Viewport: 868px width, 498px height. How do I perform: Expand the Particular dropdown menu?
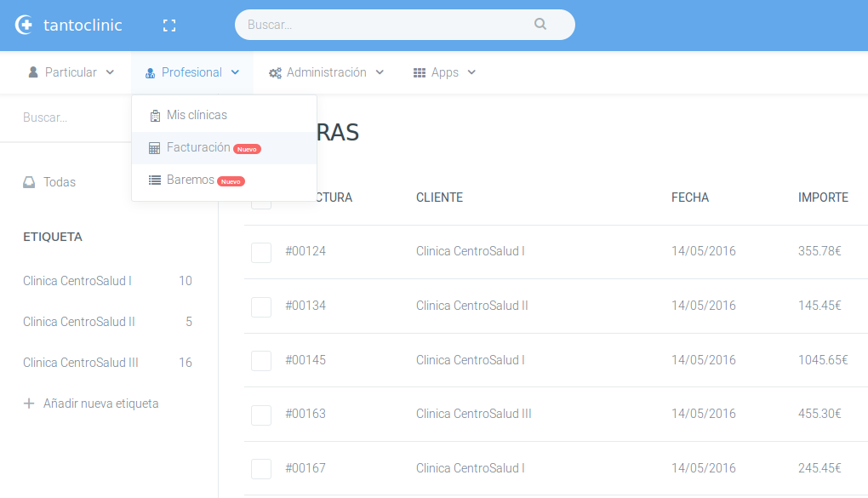71,72
